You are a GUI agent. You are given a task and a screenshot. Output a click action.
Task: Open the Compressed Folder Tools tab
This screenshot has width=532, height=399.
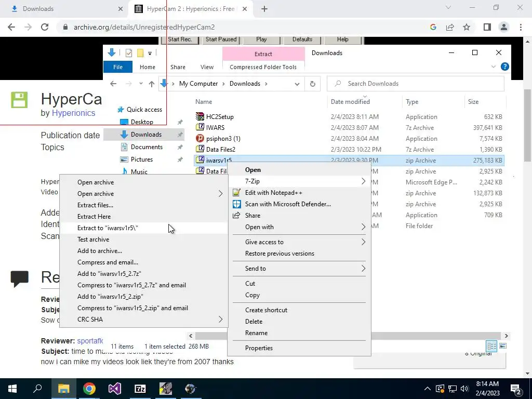[x=263, y=67]
